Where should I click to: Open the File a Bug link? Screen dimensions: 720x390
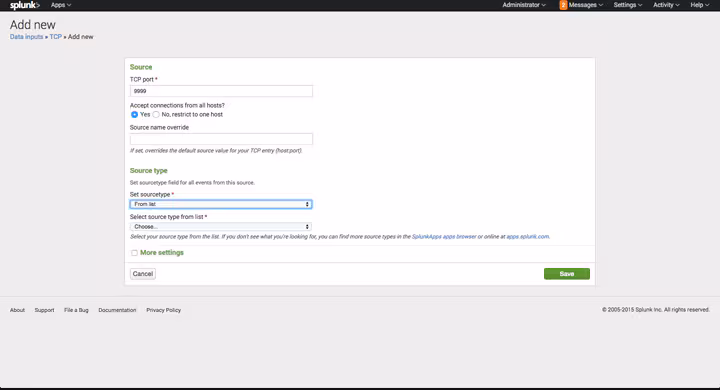click(x=76, y=310)
